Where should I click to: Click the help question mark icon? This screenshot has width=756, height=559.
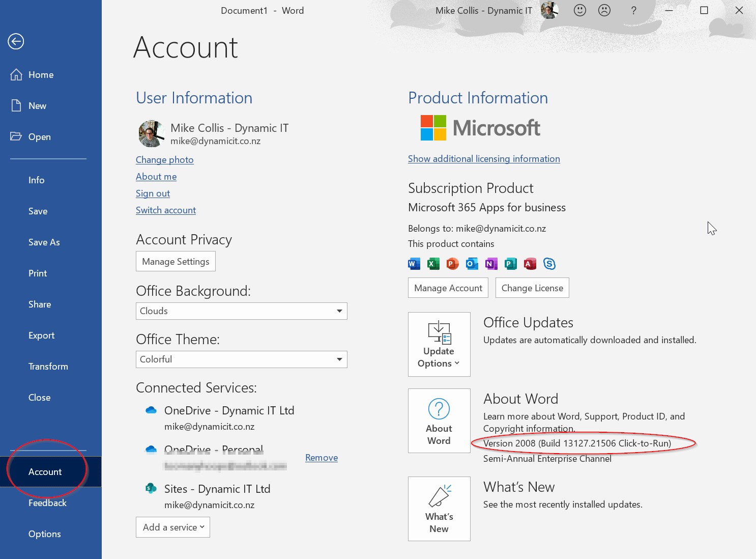tap(633, 10)
